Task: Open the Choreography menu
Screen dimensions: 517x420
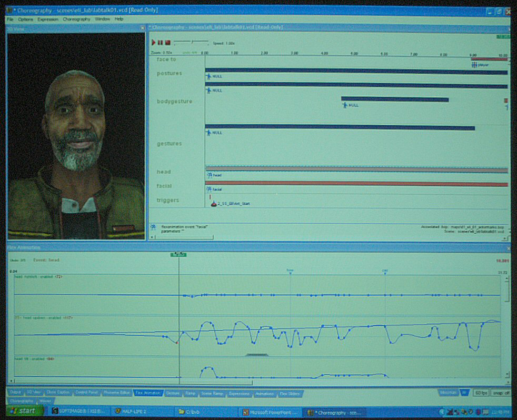Action: pos(76,19)
